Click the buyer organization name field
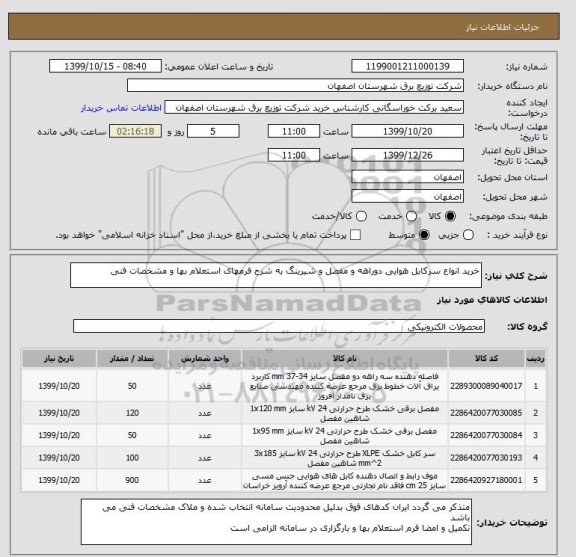 click(x=295, y=86)
